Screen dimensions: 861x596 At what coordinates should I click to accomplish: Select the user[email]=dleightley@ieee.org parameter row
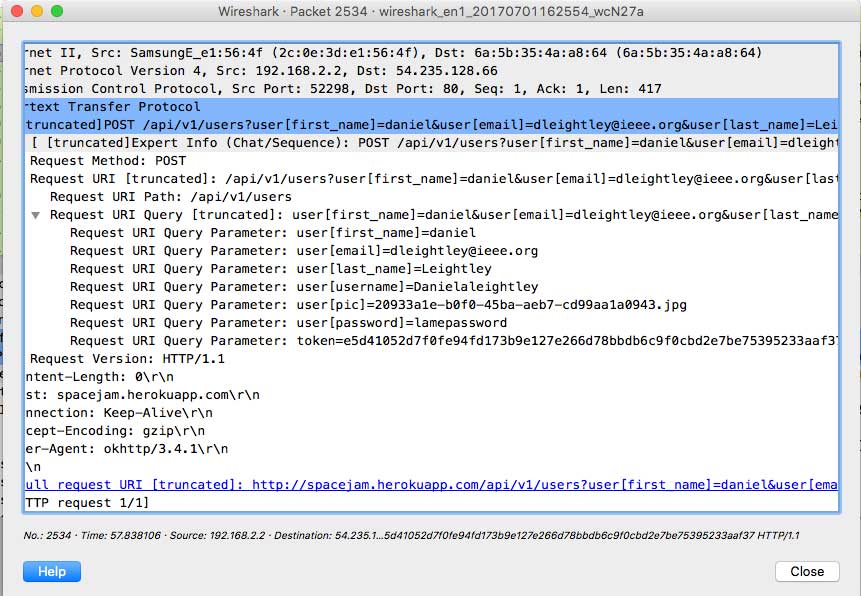click(x=432, y=251)
